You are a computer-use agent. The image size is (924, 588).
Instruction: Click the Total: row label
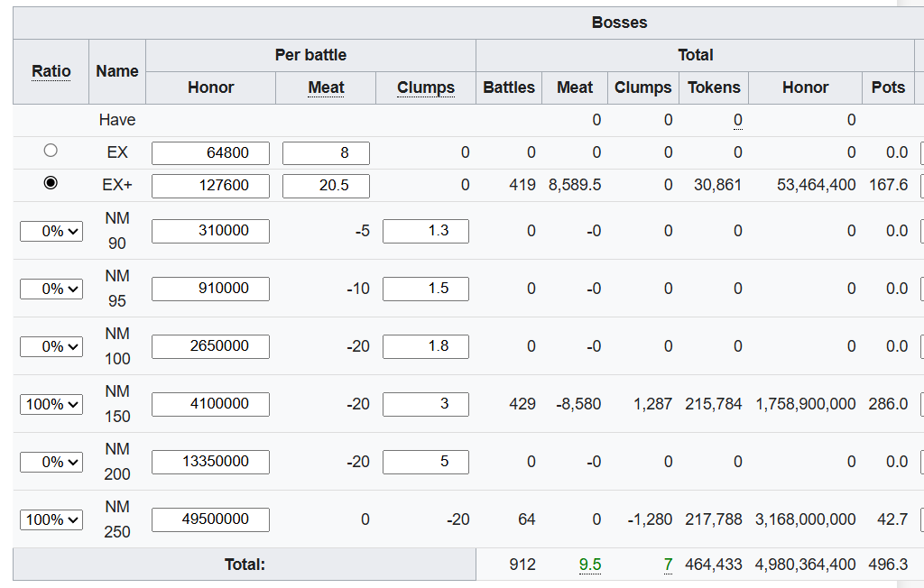pos(245,565)
